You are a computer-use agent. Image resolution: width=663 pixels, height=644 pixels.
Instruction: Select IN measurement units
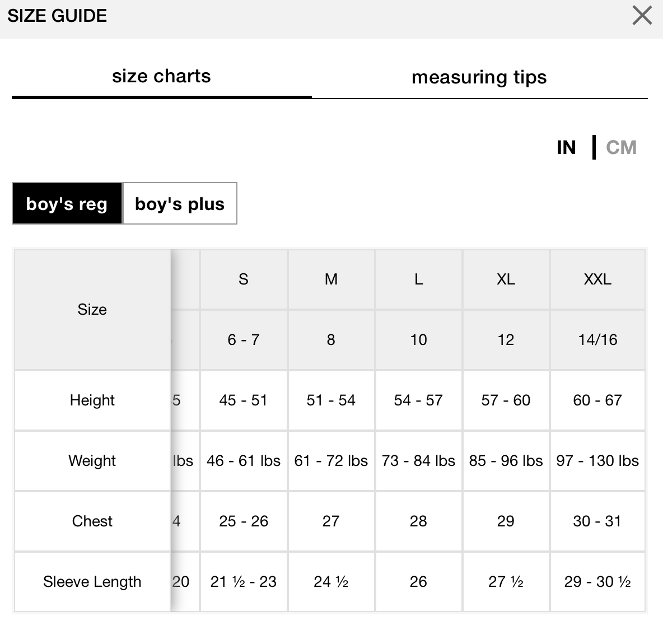pos(566,148)
